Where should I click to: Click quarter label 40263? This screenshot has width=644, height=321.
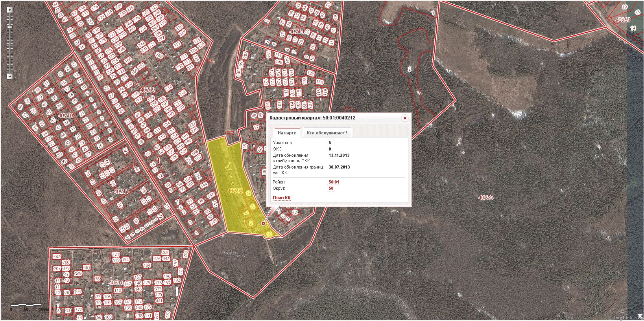(x=622, y=20)
